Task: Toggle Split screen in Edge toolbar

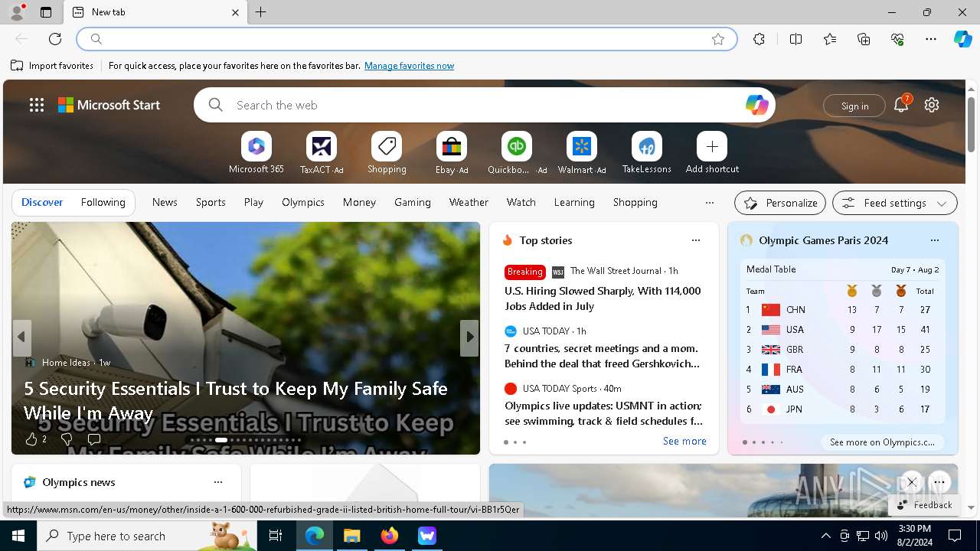Action: (795, 39)
